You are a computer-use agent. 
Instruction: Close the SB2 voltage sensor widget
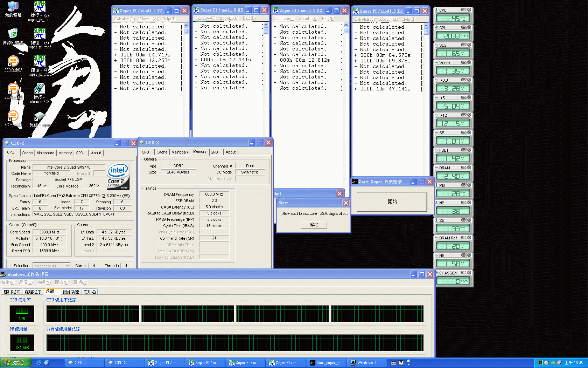click(x=469, y=45)
